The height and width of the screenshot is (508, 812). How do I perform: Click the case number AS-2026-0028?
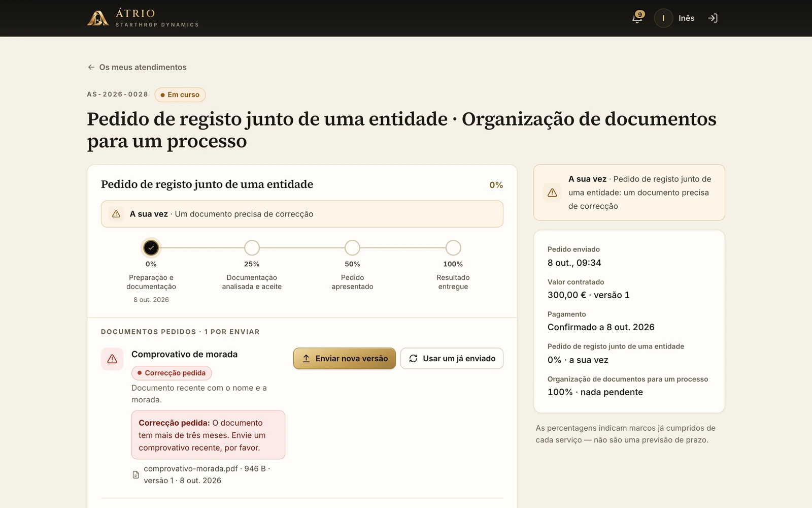click(x=118, y=94)
